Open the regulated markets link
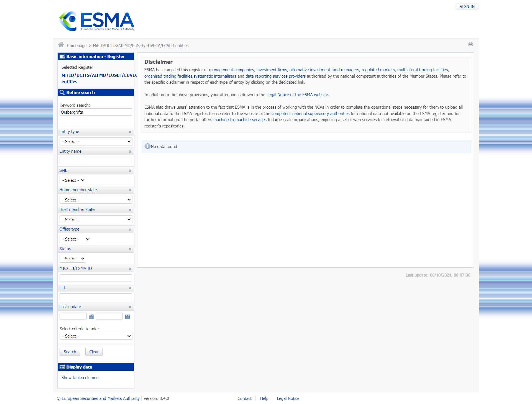This screenshot has width=532, height=404. click(x=378, y=70)
